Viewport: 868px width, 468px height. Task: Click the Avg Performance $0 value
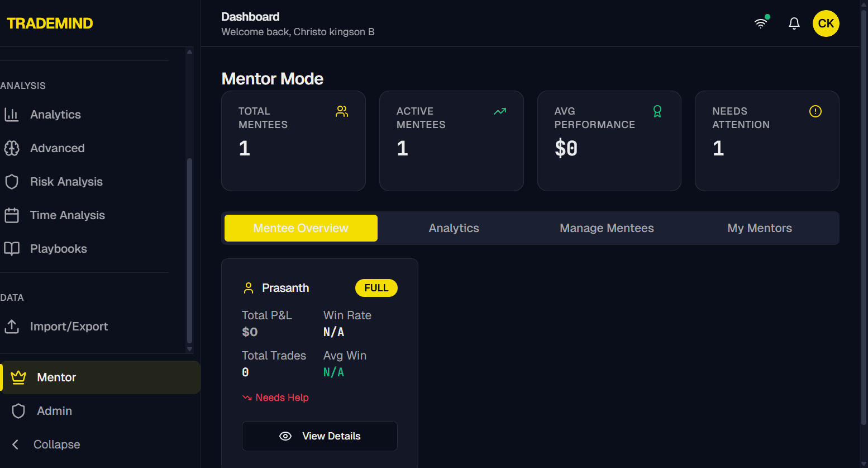(566, 148)
